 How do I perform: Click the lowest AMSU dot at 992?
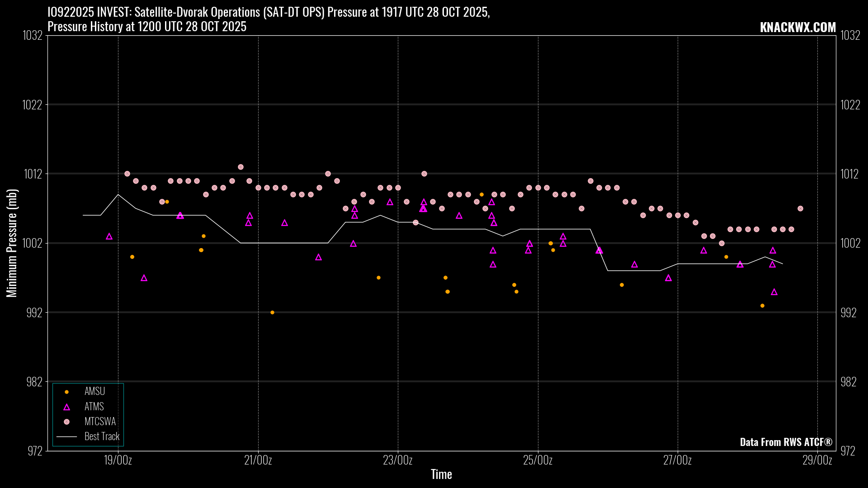tap(272, 313)
